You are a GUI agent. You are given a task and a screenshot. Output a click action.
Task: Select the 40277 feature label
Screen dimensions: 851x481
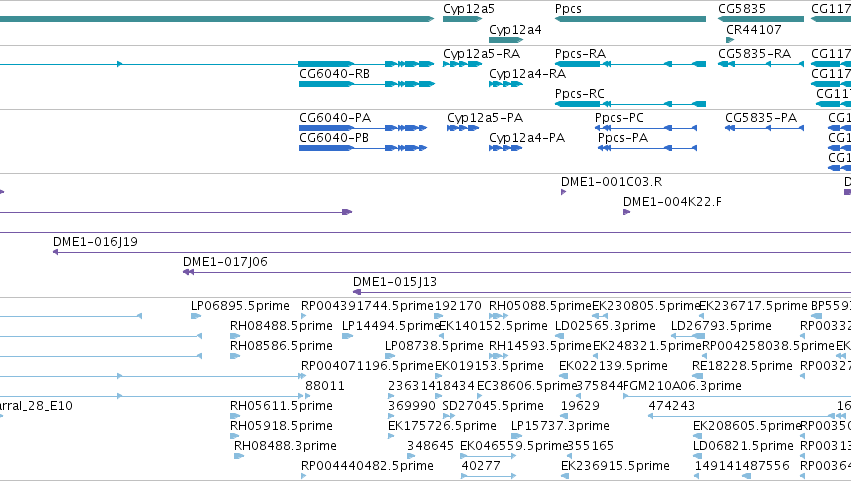click(481, 466)
